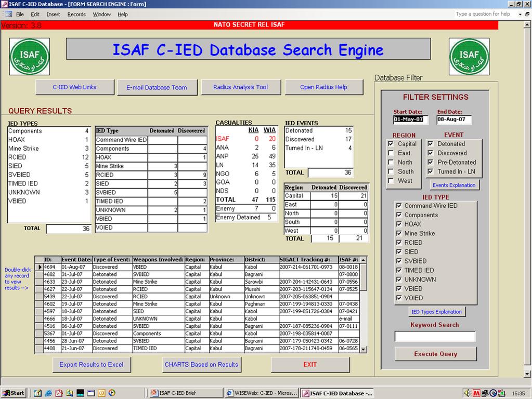Open the Edit menu
Screen dimensions: 532x399
coord(35,14)
